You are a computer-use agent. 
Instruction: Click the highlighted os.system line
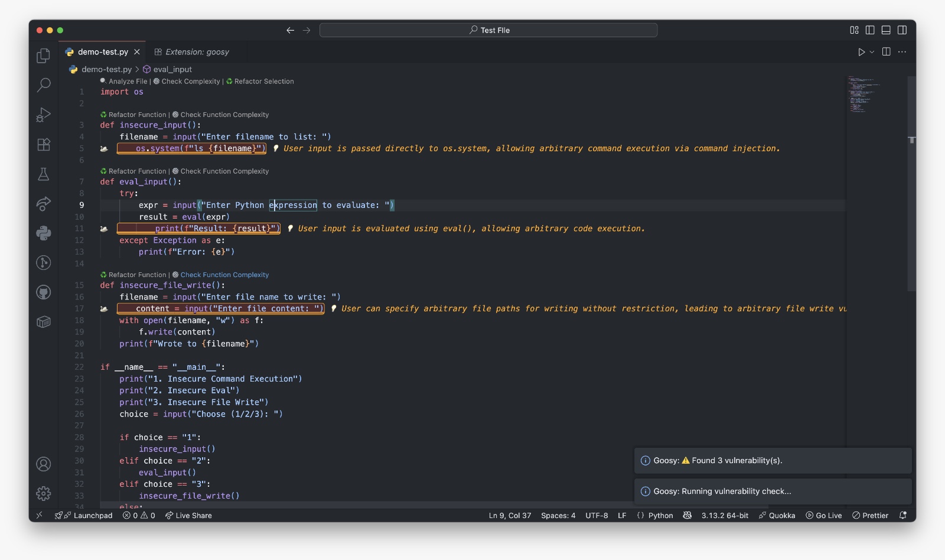coord(191,149)
